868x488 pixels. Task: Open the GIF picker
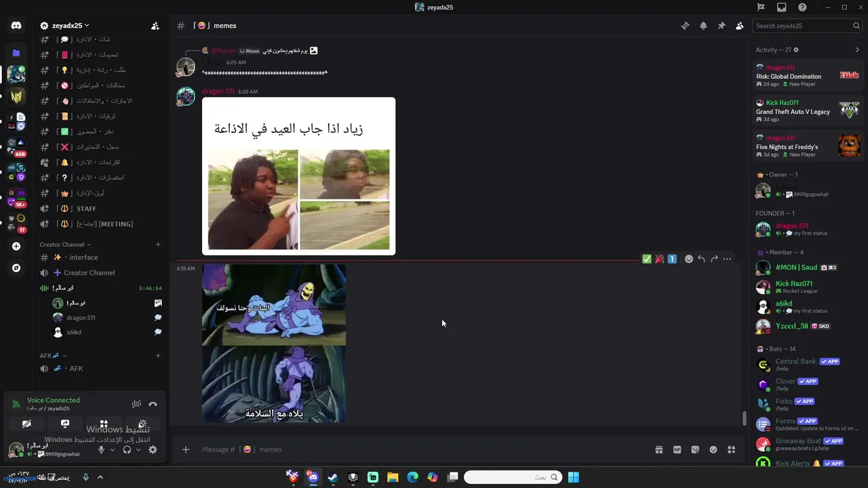click(677, 449)
